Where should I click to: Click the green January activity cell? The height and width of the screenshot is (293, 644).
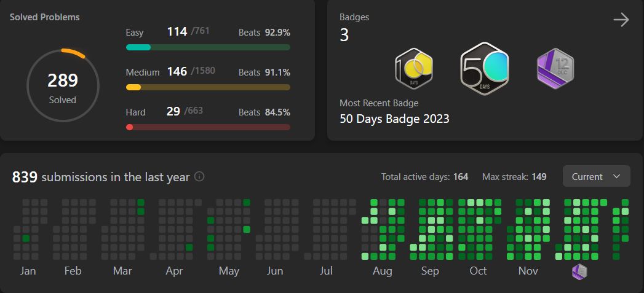point(26,238)
